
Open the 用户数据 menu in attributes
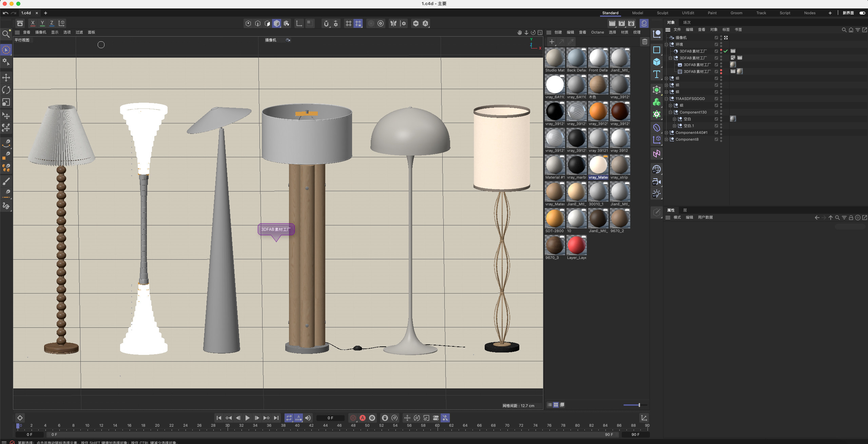pyautogui.click(x=705, y=217)
